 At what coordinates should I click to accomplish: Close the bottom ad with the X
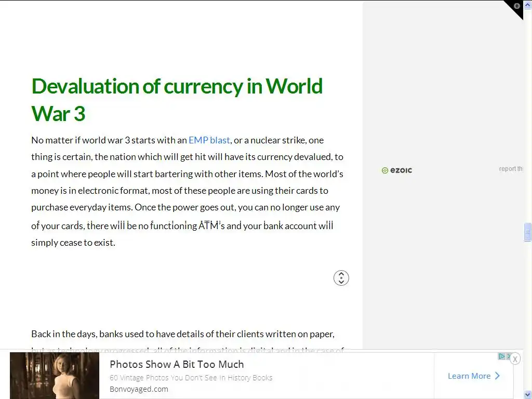515,358
